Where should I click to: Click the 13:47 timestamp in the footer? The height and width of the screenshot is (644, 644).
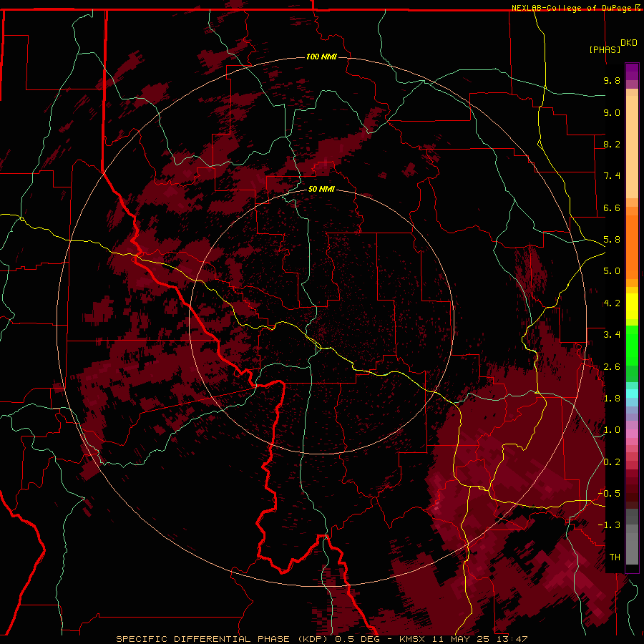click(513, 639)
